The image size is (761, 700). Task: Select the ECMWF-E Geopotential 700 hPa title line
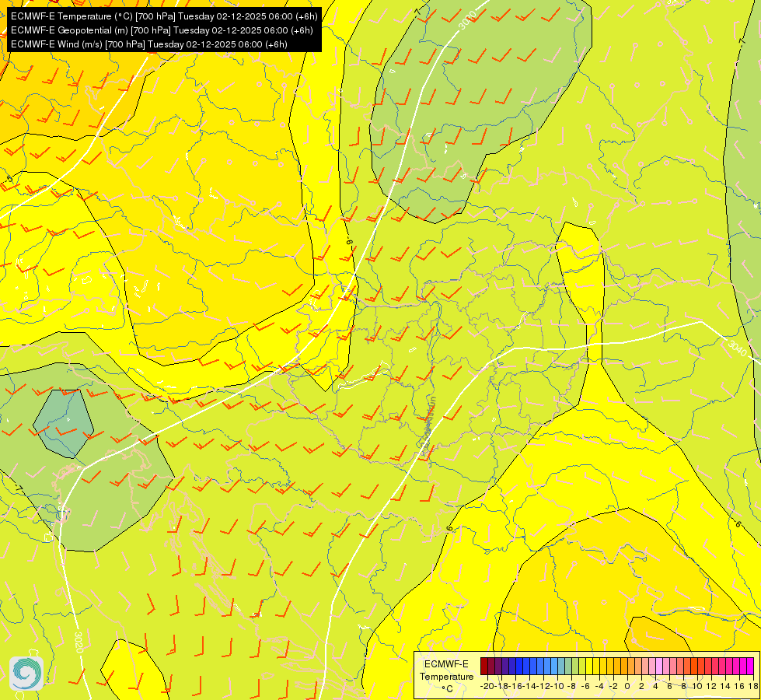(x=162, y=30)
